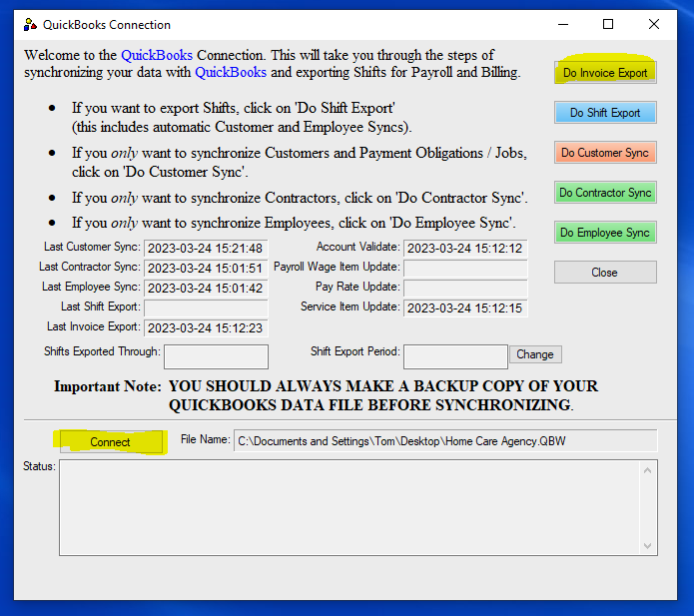This screenshot has height=616, width=694.
Task: Click the Status box scroll-down arrow
Action: coord(647,546)
